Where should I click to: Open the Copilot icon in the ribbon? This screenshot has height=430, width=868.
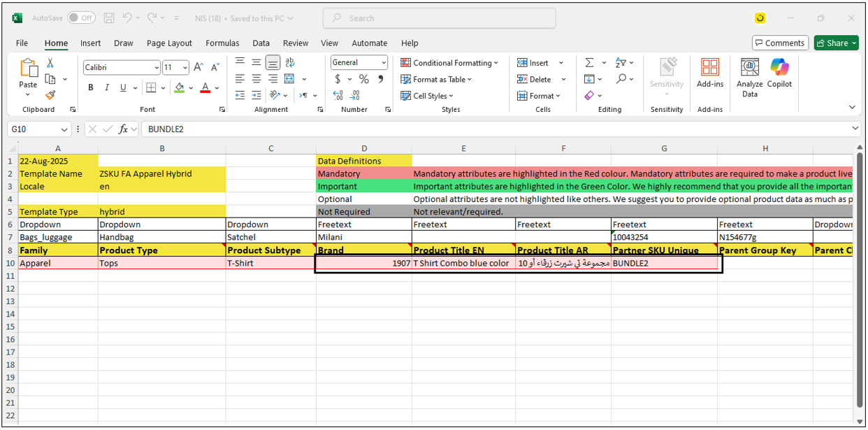click(779, 73)
